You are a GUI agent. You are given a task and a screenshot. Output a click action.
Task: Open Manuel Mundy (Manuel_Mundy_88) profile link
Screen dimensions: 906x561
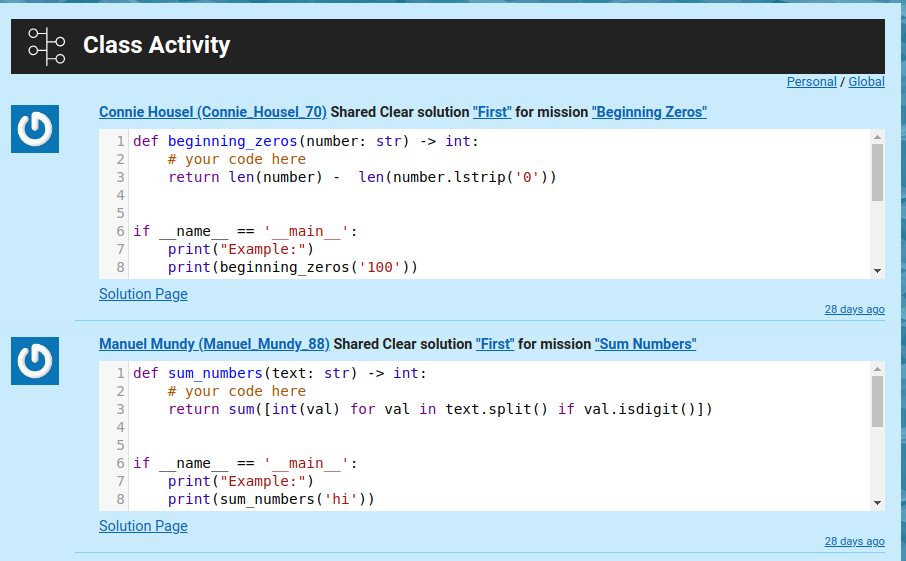[214, 344]
